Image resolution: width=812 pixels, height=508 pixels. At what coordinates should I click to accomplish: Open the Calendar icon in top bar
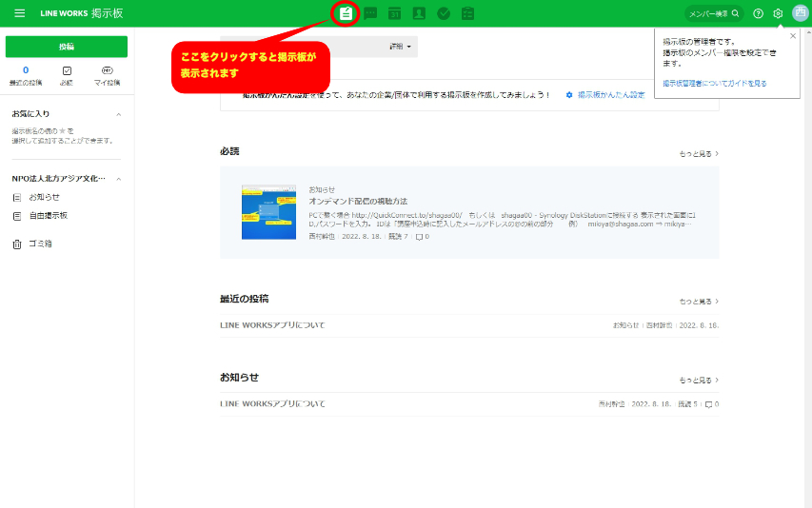coord(394,13)
